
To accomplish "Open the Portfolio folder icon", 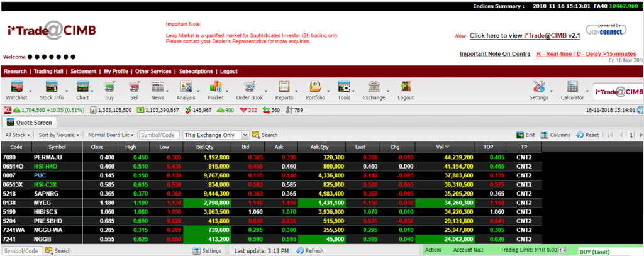I will tap(316, 87).
